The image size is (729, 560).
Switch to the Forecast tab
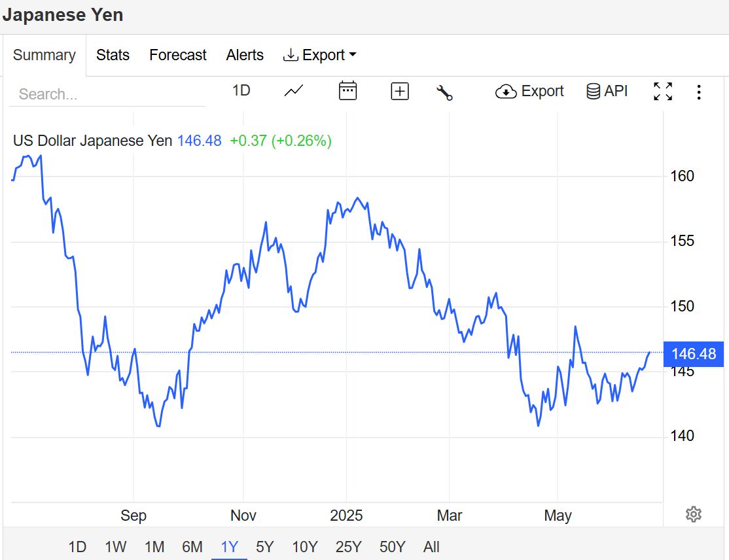[x=177, y=55]
